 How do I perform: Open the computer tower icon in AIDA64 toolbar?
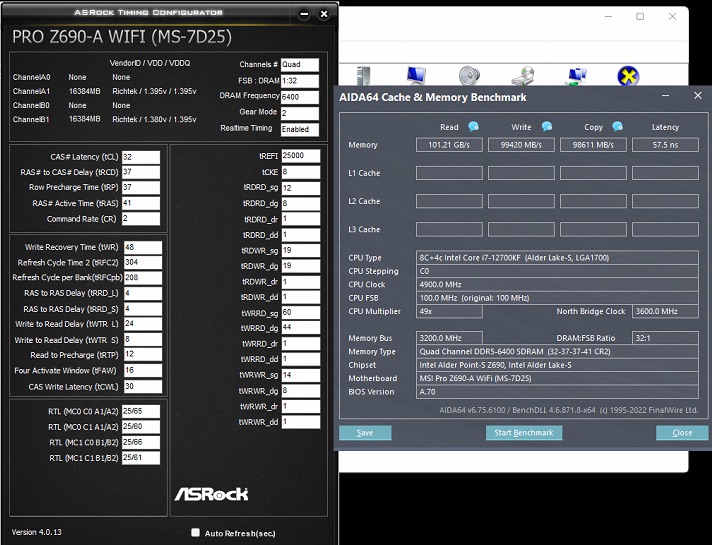[x=363, y=76]
